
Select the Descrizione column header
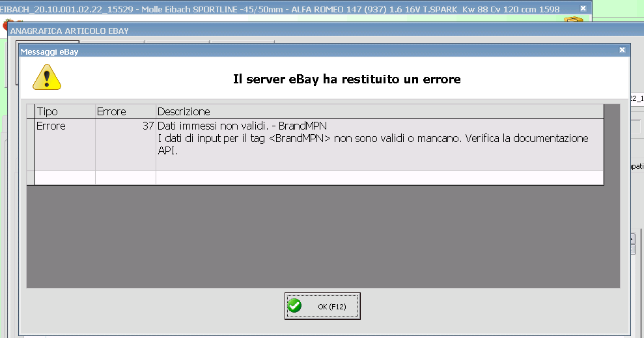pos(380,111)
